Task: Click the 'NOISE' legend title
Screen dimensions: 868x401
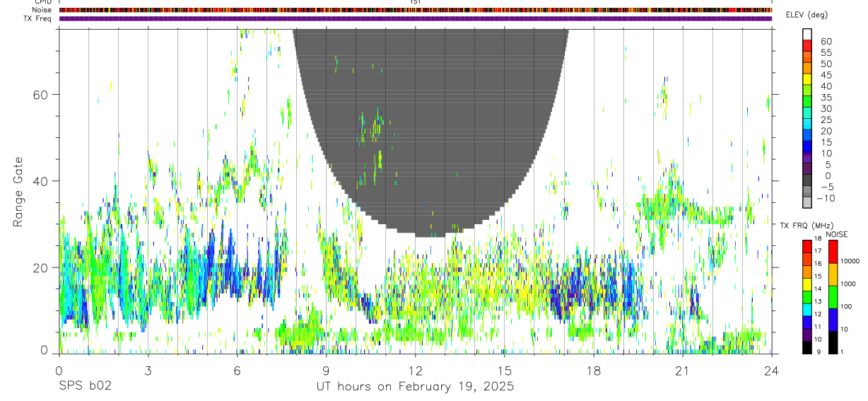Action: [x=837, y=234]
